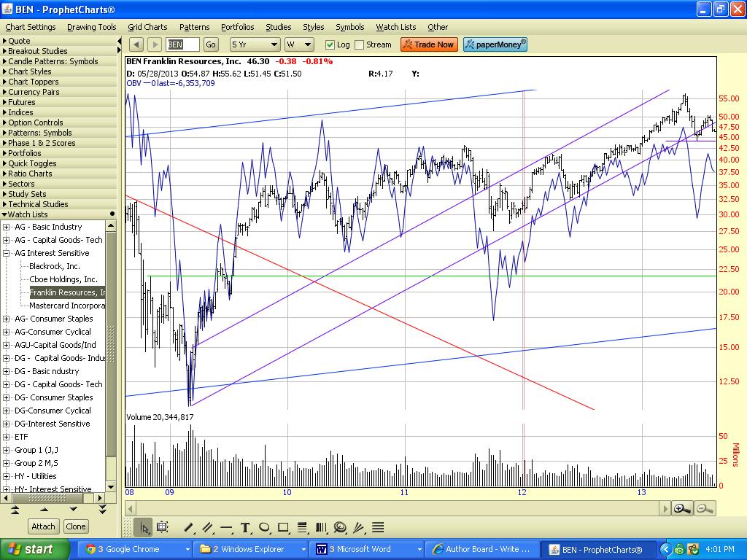Select the rectangle drawing tool
Viewport: 747px width, 560px height.
(x=283, y=527)
